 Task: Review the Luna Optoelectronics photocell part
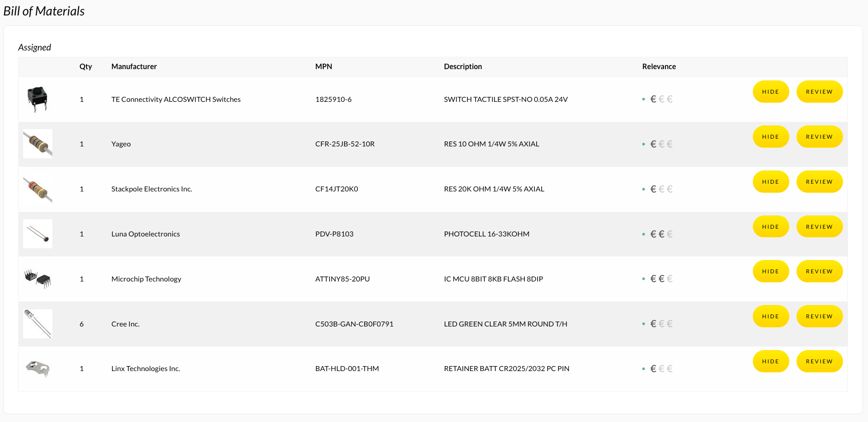point(819,226)
